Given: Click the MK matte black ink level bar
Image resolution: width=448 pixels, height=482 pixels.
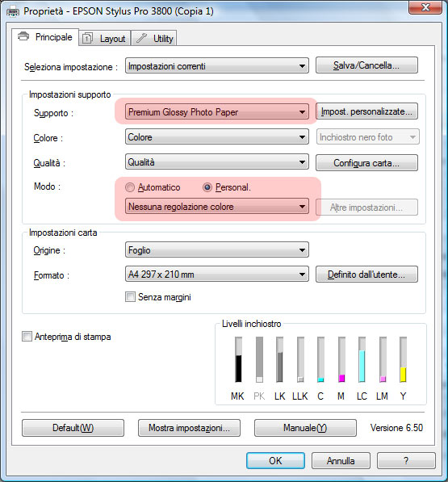Looking at the screenshot, I should (238, 359).
